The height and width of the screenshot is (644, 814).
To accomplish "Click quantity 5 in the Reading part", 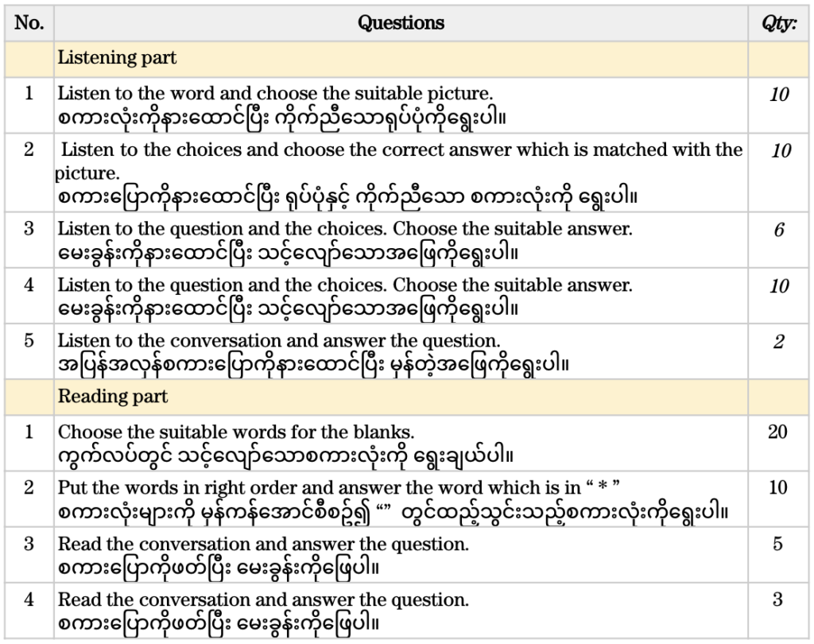I will pyautogui.click(x=778, y=544).
